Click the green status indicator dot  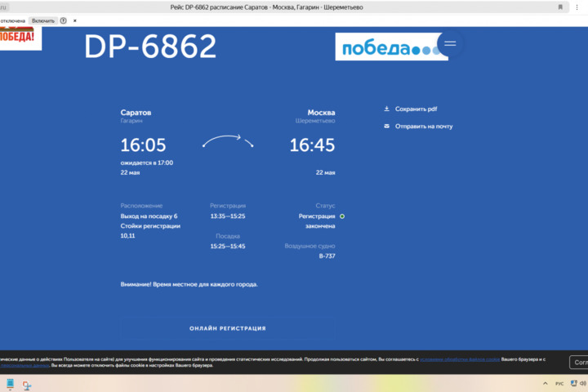[342, 216]
